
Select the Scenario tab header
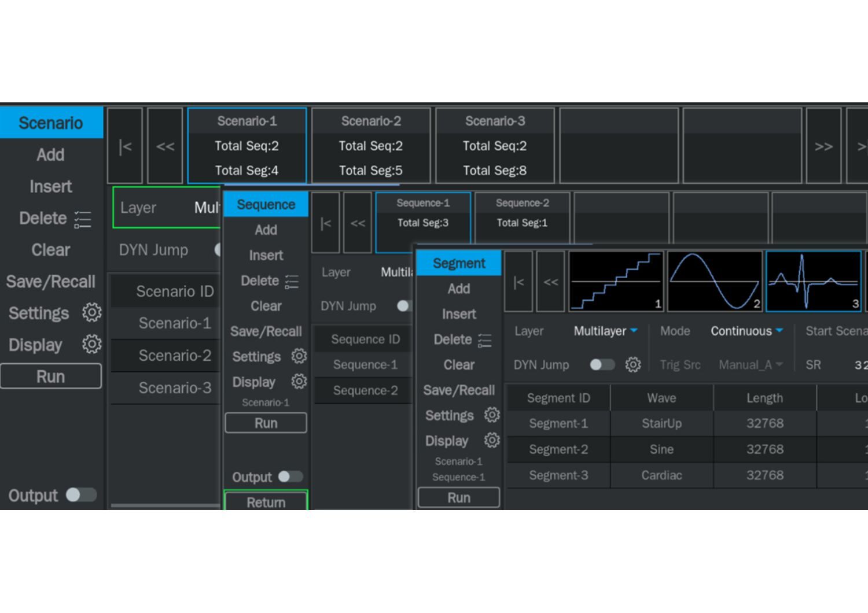[x=51, y=123]
